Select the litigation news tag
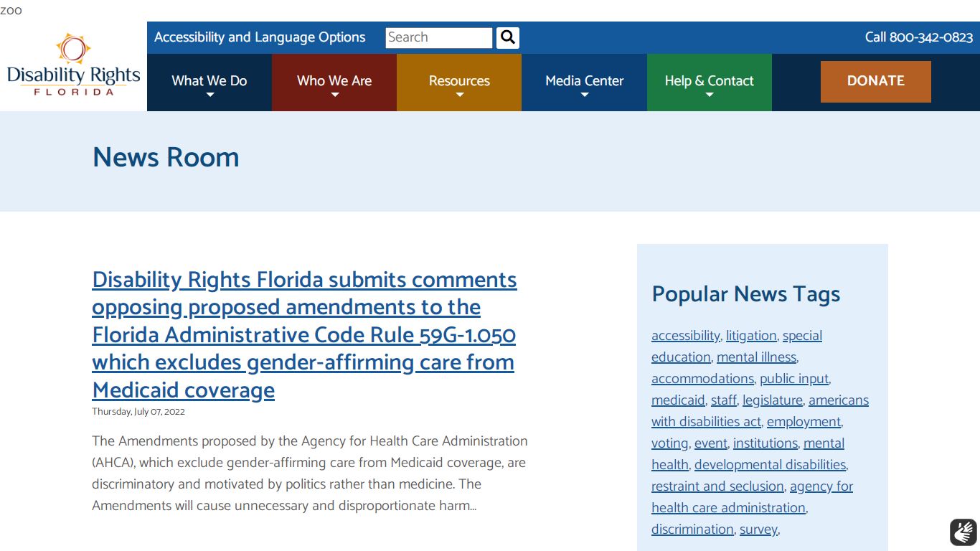The height and width of the screenshot is (551, 980). coord(751,336)
